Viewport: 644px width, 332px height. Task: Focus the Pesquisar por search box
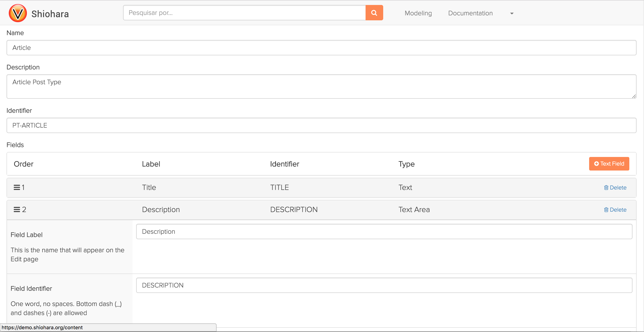[244, 13]
